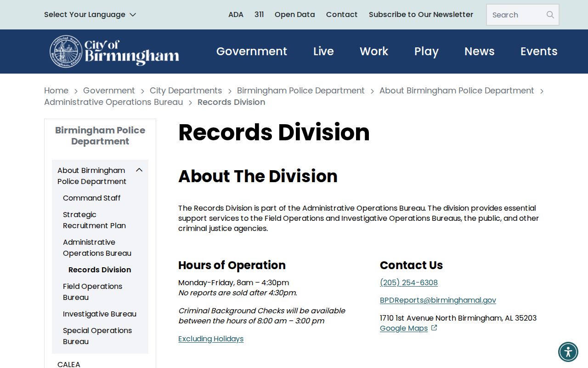Image resolution: width=588 pixels, height=368 pixels.
Task: Click the Records Division breadcrumb text
Action: tap(231, 102)
